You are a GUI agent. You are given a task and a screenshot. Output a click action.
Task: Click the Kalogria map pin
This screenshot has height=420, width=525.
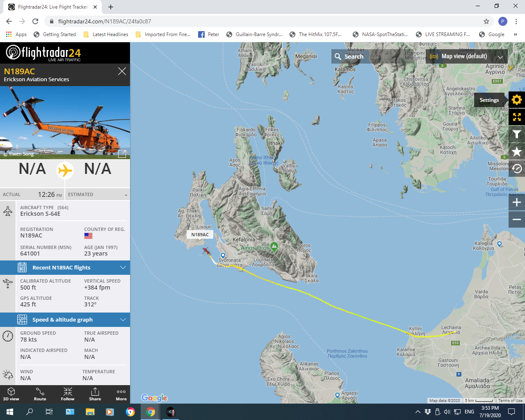pyautogui.click(x=499, y=244)
